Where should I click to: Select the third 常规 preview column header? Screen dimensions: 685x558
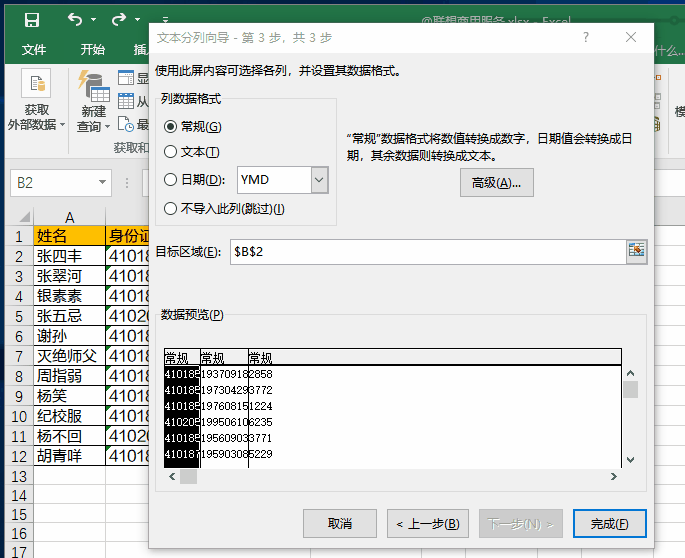click(x=435, y=358)
